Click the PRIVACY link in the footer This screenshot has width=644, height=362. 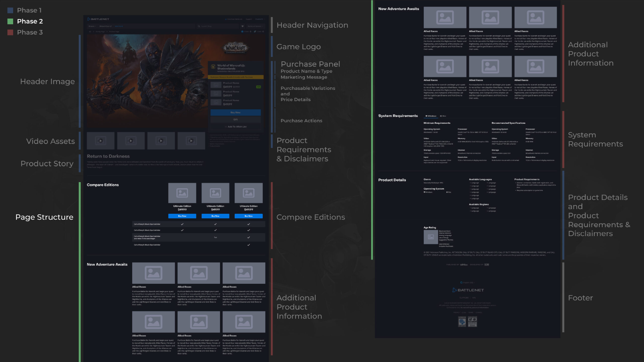click(456, 312)
